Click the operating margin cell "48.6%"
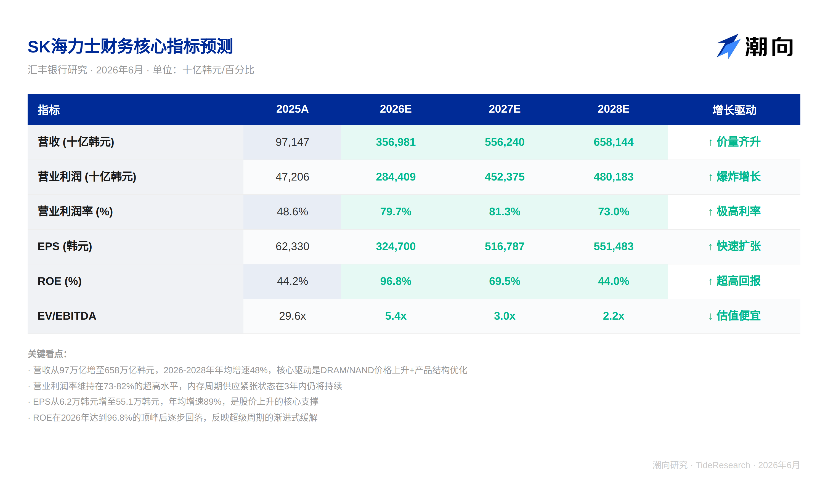828x504 pixels. 292,212
